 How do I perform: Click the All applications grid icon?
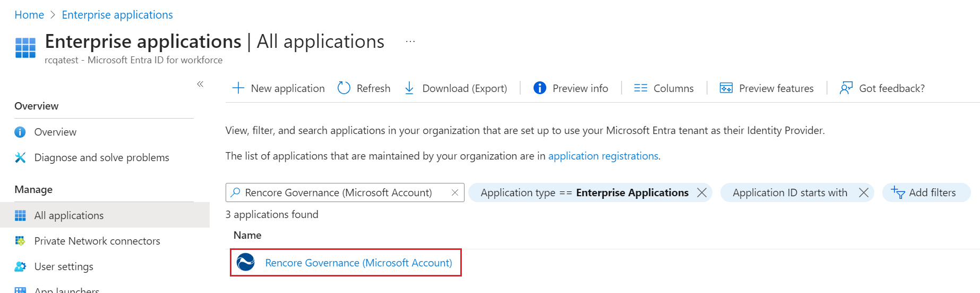[x=20, y=215]
